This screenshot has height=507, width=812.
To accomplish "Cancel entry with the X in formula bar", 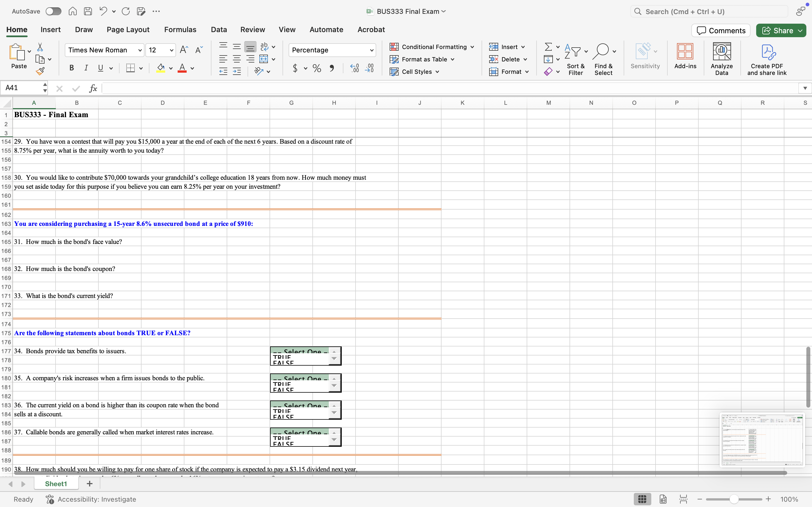I will click(60, 88).
